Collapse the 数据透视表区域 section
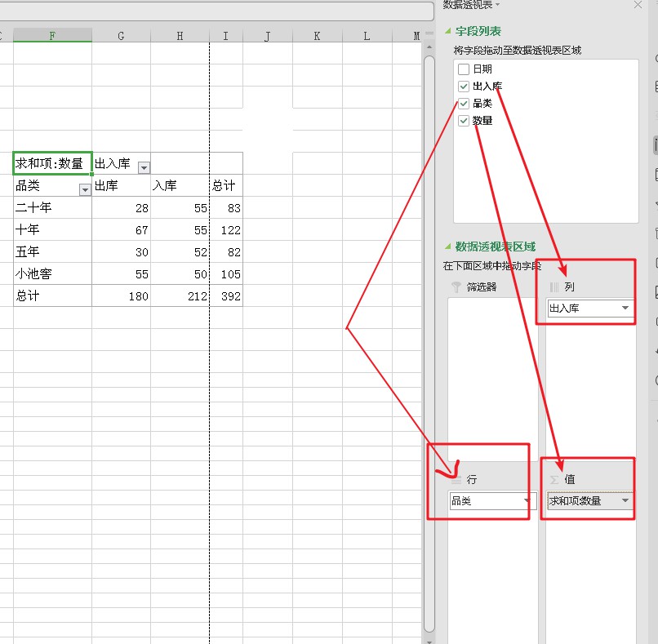 [x=447, y=246]
